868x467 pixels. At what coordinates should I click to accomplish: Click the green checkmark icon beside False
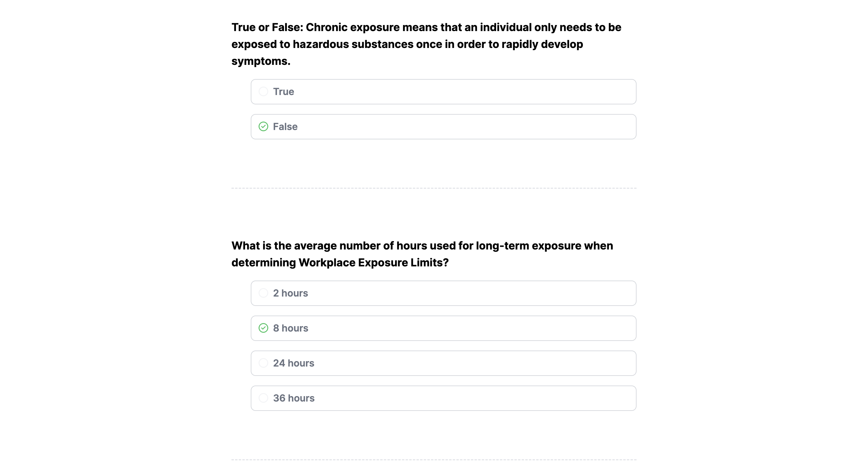point(263,126)
